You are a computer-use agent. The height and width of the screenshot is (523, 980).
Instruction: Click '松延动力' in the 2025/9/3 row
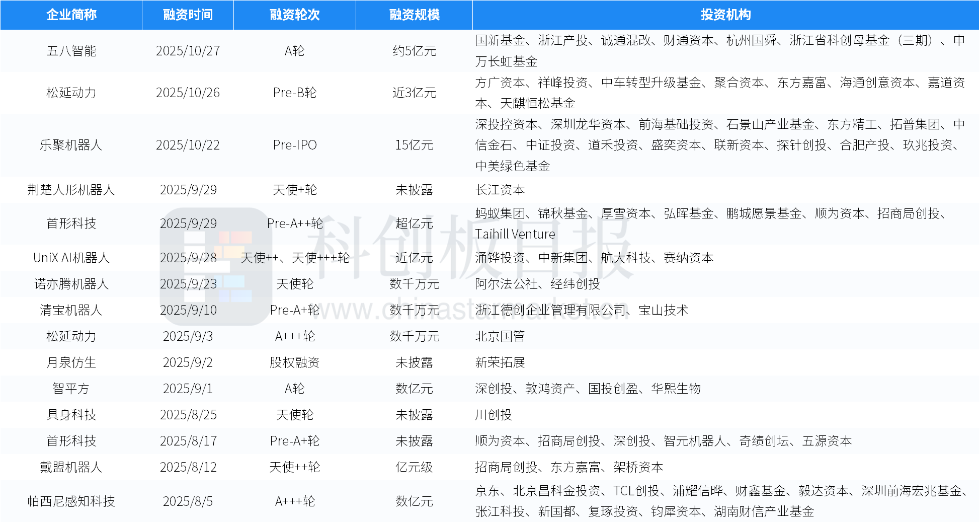point(71,336)
